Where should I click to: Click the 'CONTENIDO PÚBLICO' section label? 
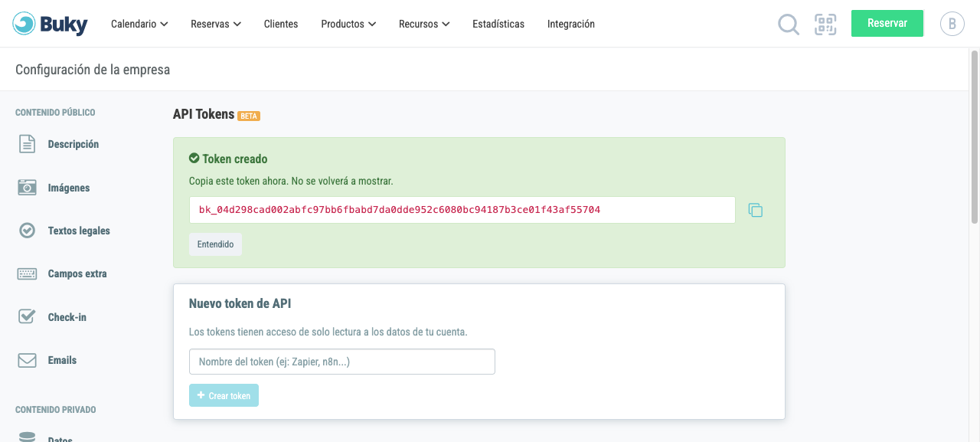[55, 113]
